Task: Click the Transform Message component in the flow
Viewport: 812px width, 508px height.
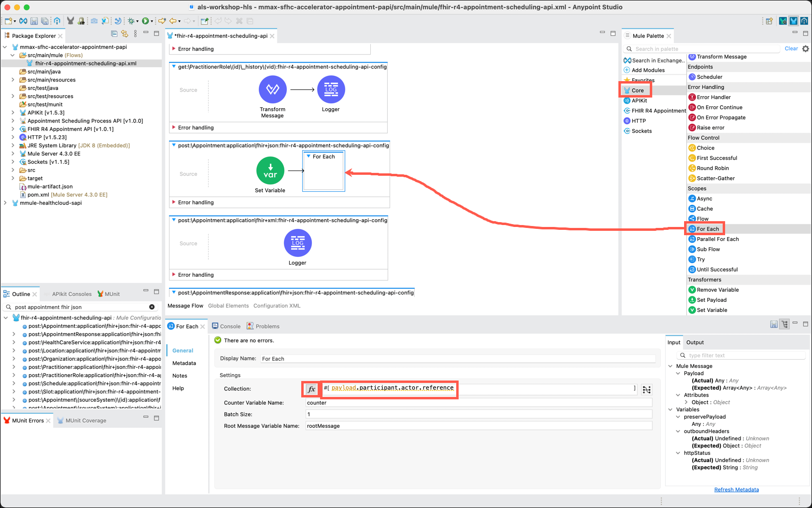Action: point(273,90)
